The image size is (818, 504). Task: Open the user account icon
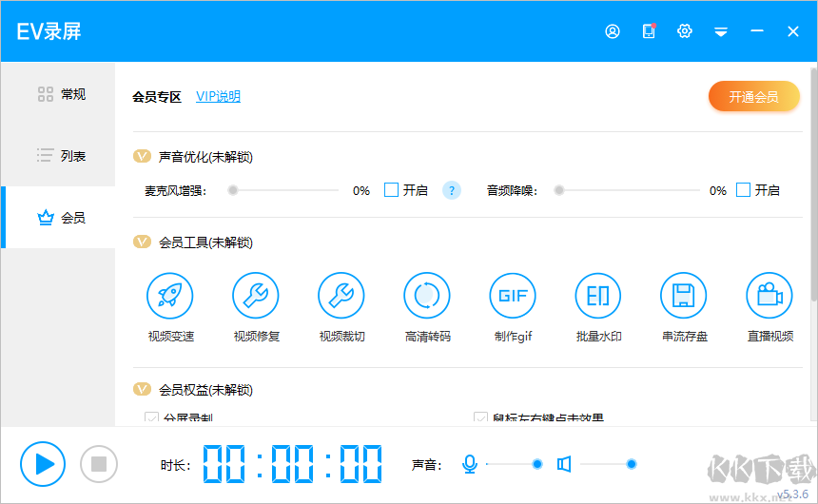(613, 31)
